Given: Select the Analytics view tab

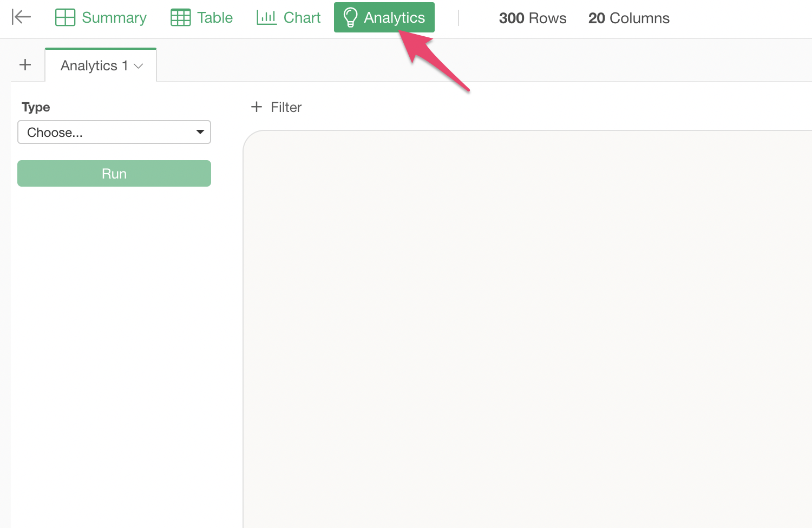Looking at the screenshot, I should pos(384,17).
